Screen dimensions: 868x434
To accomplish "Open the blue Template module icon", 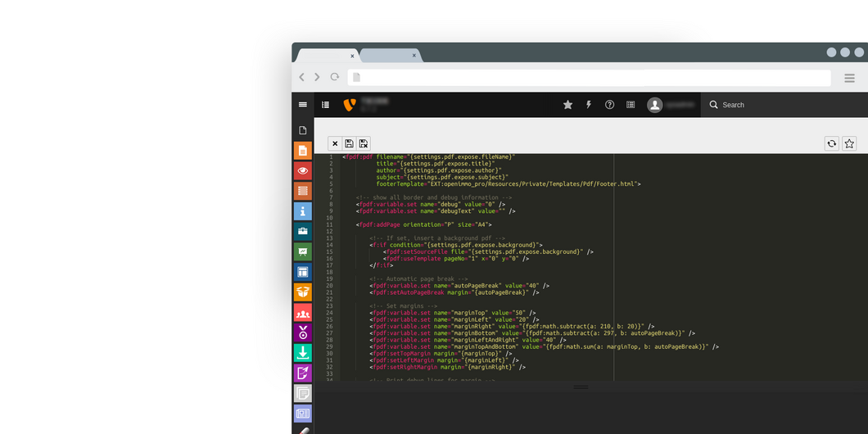I will point(303,272).
